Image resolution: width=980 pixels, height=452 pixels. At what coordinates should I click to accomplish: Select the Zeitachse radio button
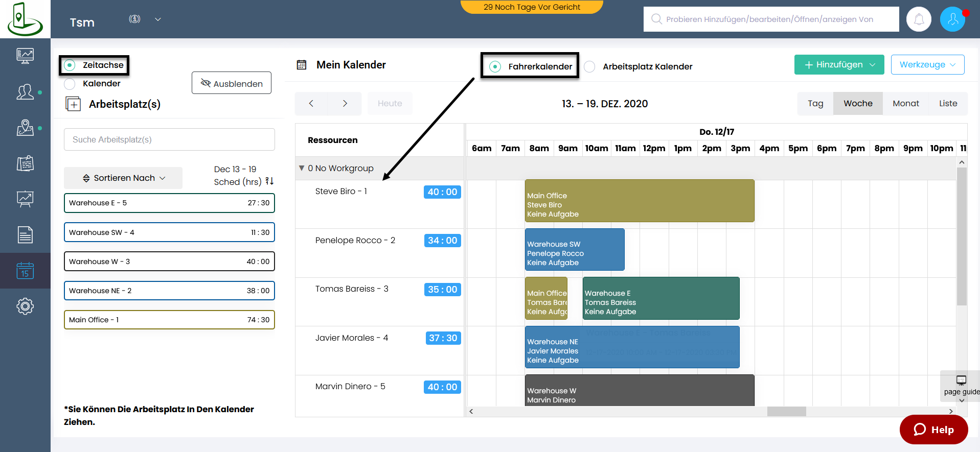click(x=70, y=65)
